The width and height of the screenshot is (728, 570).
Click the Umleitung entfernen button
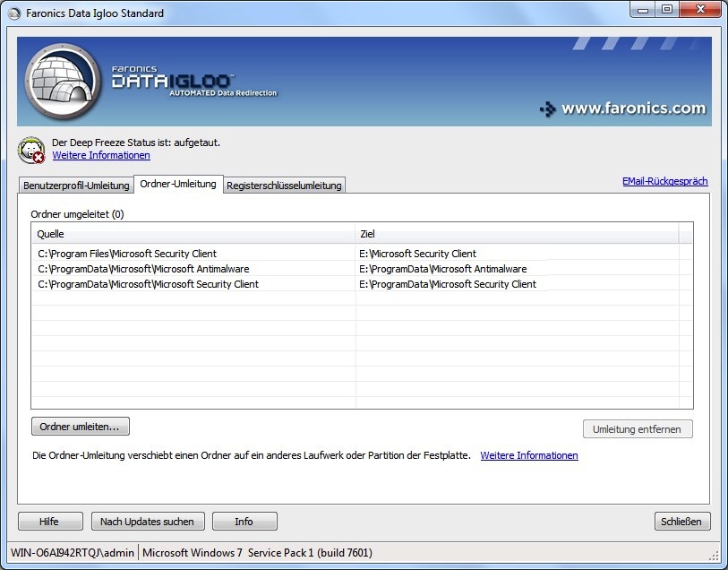(x=638, y=429)
